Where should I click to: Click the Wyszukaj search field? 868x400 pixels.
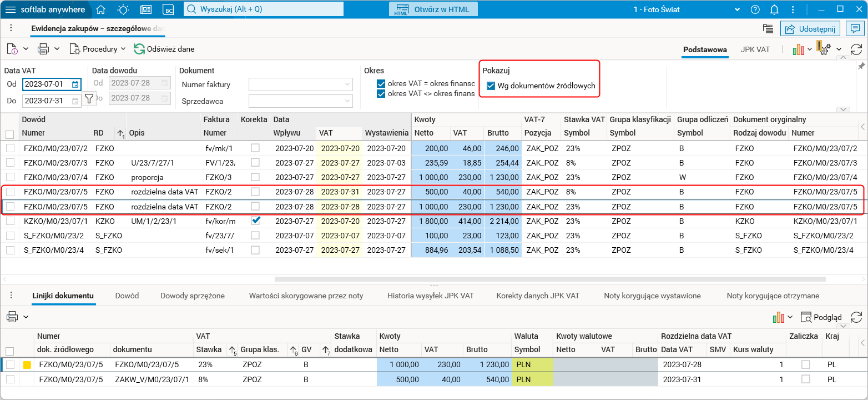(264, 9)
